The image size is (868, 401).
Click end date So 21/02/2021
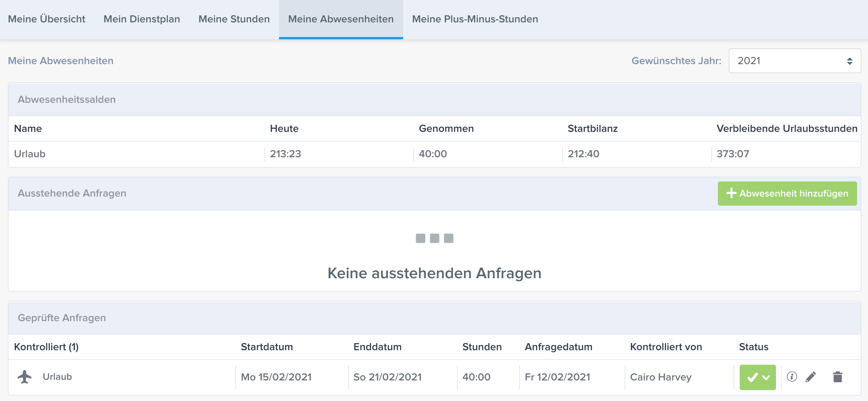(387, 377)
